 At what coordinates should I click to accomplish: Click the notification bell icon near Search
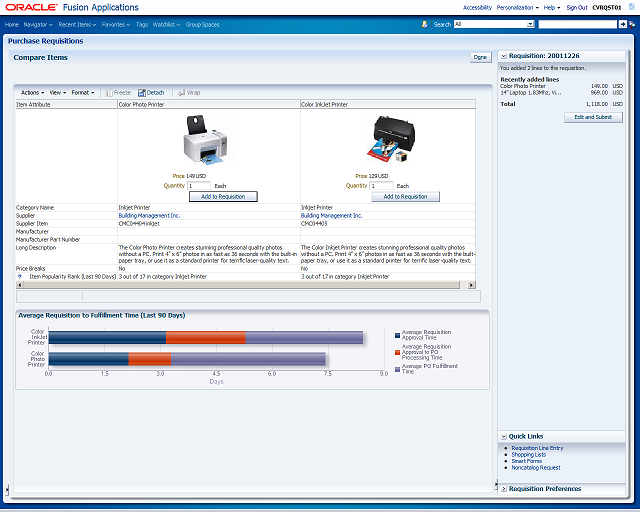pos(424,24)
